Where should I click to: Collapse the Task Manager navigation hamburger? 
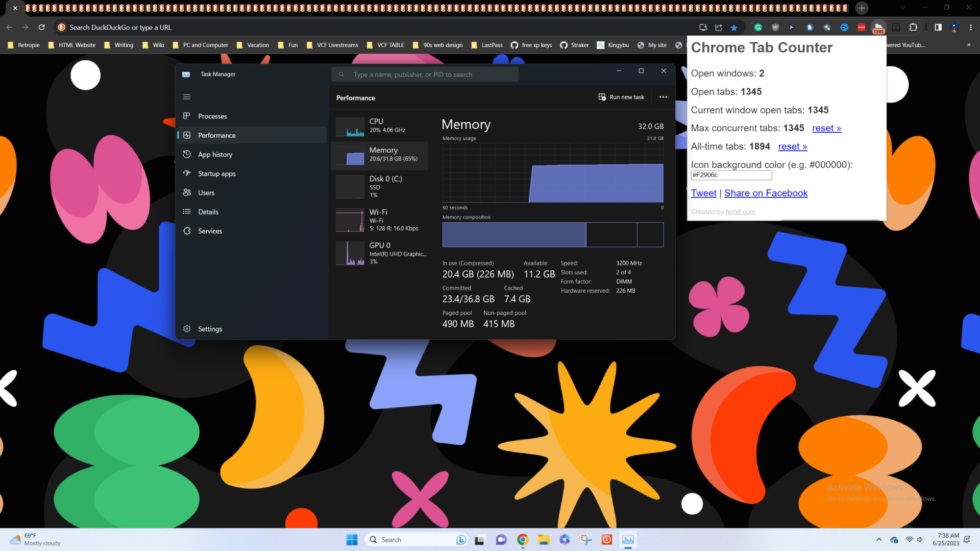(x=187, y=96)
